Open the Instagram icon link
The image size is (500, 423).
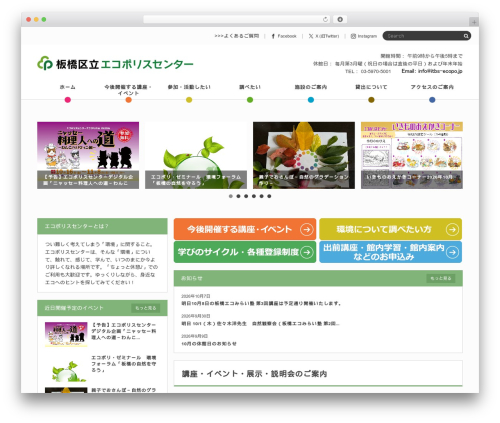(353, 36)
